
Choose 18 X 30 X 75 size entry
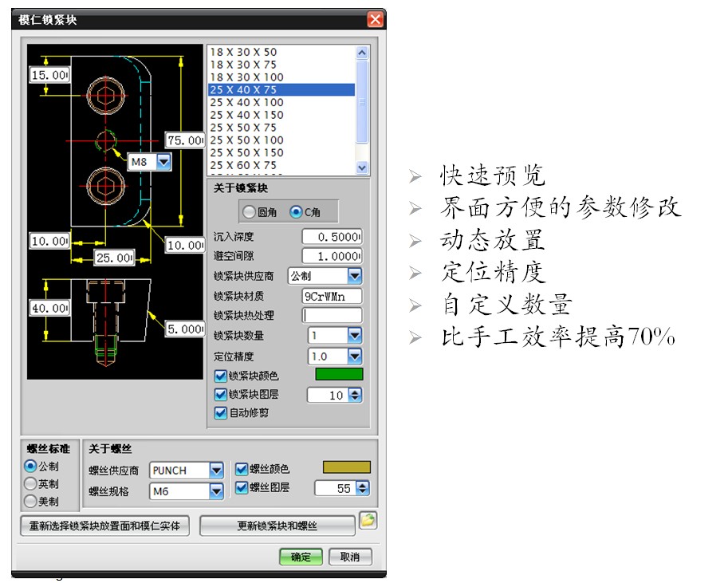click(x=243, y=65)
